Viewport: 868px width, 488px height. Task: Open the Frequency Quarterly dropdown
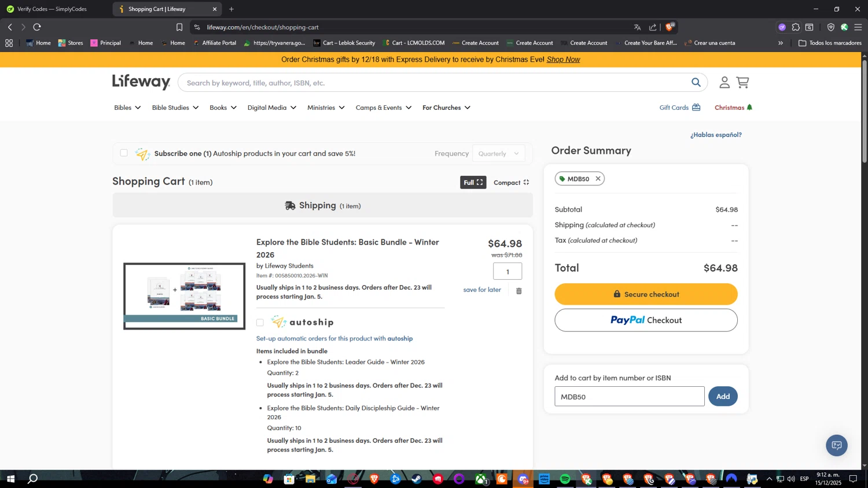click(498, 153)
